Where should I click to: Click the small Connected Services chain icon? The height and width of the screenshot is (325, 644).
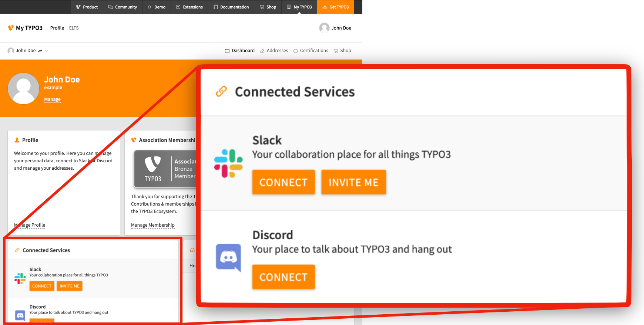17,250
